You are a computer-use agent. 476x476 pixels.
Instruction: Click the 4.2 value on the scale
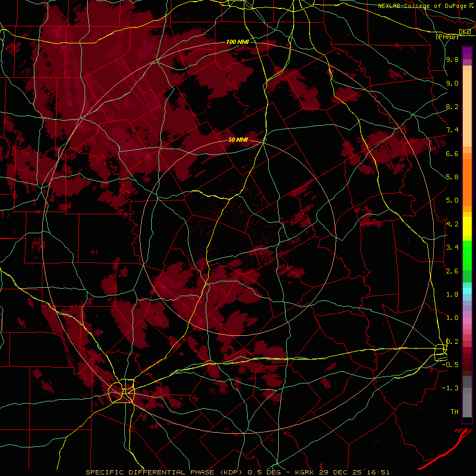click(452, 224)
